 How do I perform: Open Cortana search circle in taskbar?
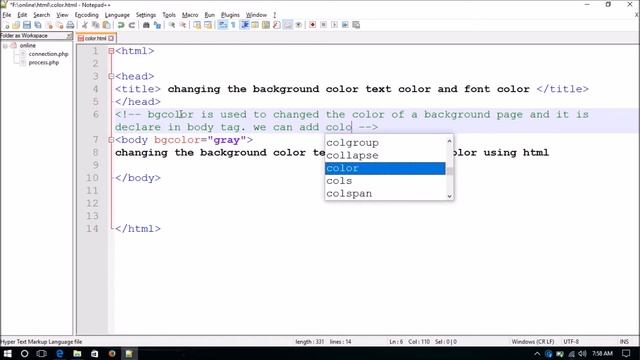click(x=24, y=353)
